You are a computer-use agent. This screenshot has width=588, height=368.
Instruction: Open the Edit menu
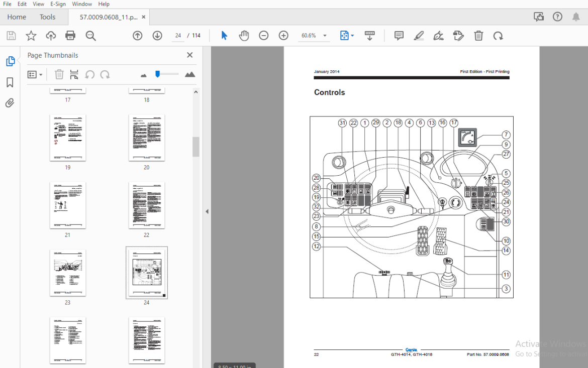pyautogui.click(x=22, y=4)
